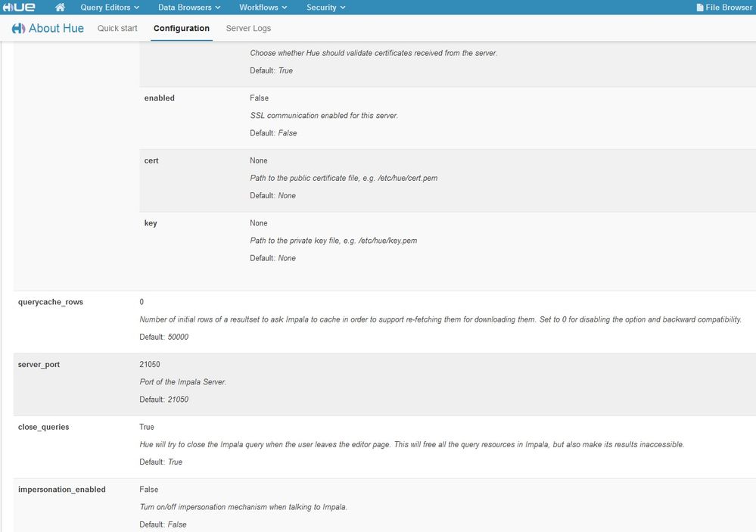Viewport: 756px width, 532px height.
Task: Open the Server Logs tab
Action: pyautogui.click(x=248, y=29)
